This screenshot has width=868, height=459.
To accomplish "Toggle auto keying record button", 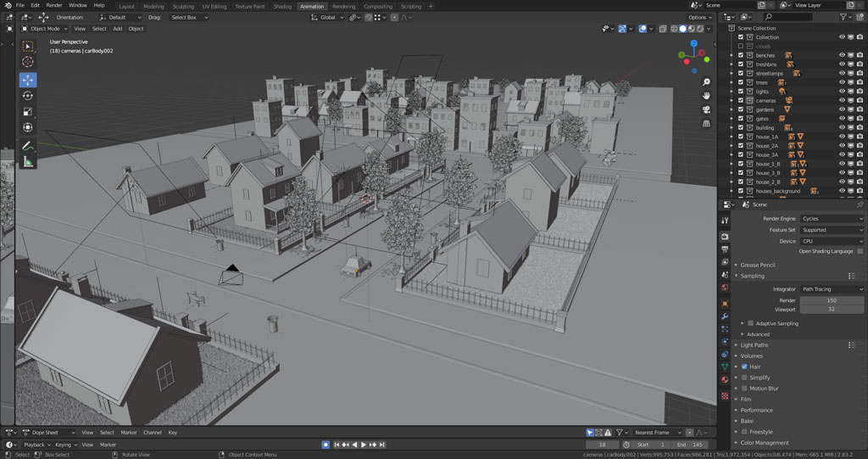I will (x=325, y=445).
